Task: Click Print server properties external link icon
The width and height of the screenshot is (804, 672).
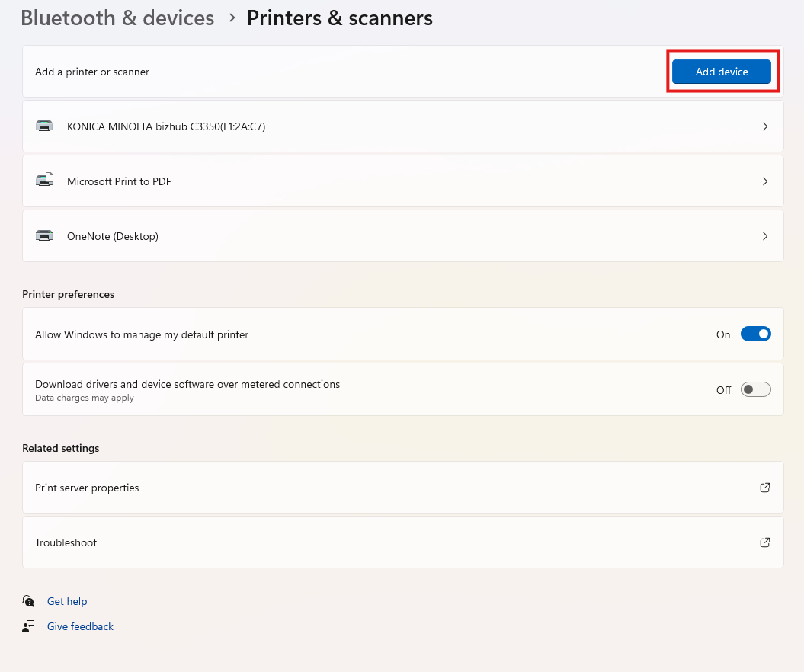Action: pyautogui.click(x=765, y=488)
